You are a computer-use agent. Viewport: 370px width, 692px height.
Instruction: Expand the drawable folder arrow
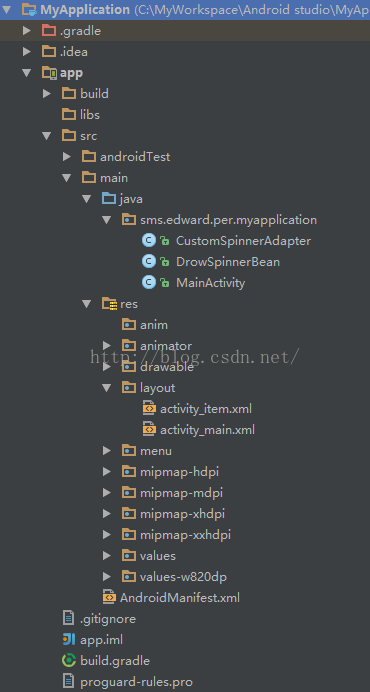tap(107, 367)
